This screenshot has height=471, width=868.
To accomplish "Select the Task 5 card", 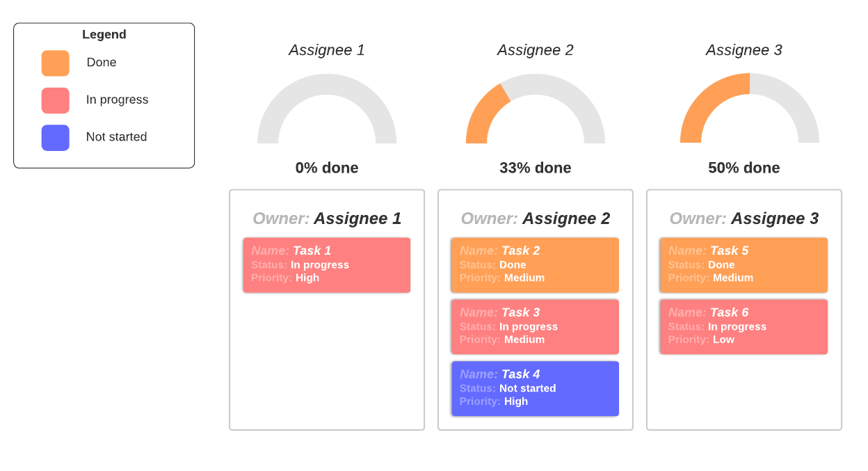I will click(x=744, y=265).
